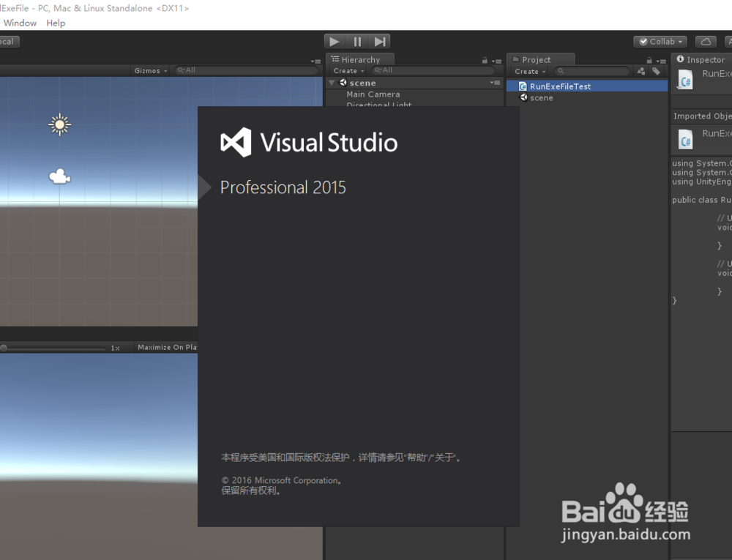Open the cloud Services button
Image resolution: width=732 pixels, height=560 pixels.
pyautogui.click(x=706, y=42)
